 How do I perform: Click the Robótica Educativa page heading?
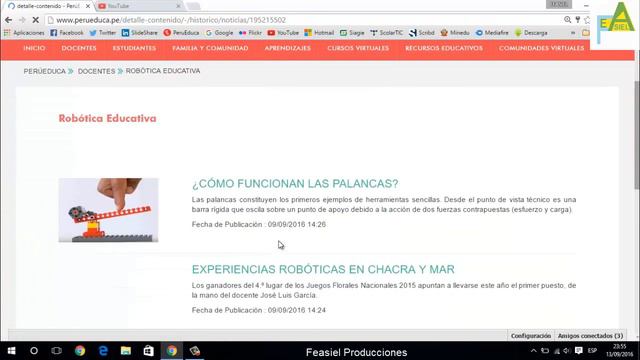tap(107, 118)
